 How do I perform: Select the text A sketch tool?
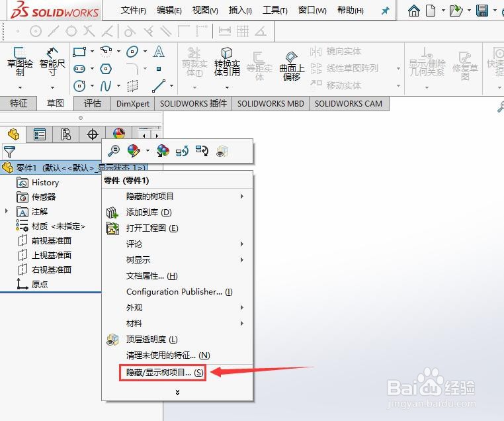[x=159, y=52]
